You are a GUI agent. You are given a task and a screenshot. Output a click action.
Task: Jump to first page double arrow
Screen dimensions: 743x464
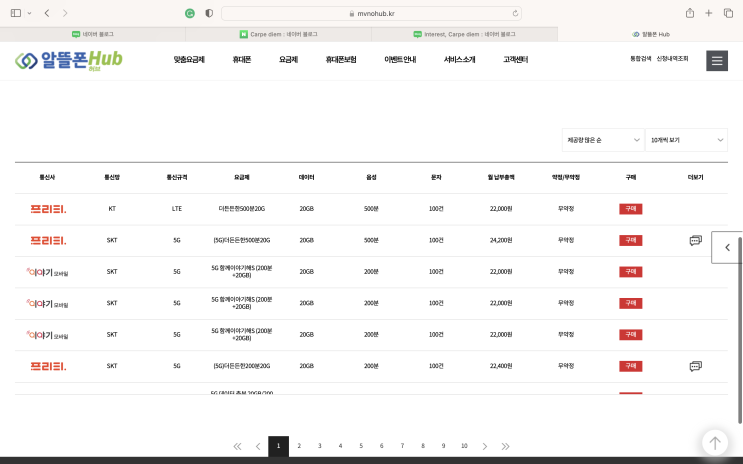(x=237, y=446)
